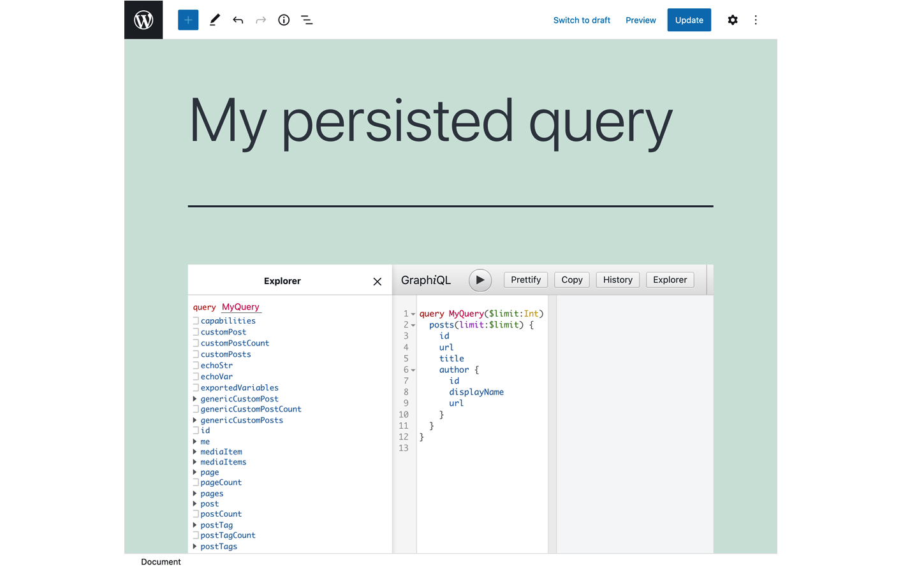Click the Update button

click(689, 20)
